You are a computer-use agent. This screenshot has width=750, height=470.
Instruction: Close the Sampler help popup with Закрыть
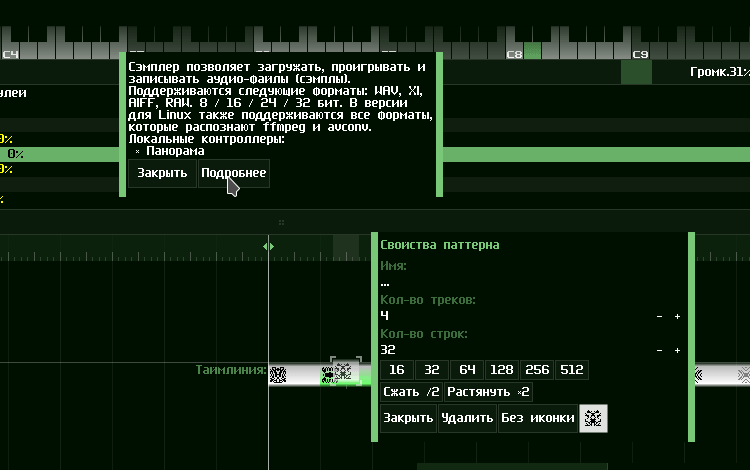(x=162, y=173)
